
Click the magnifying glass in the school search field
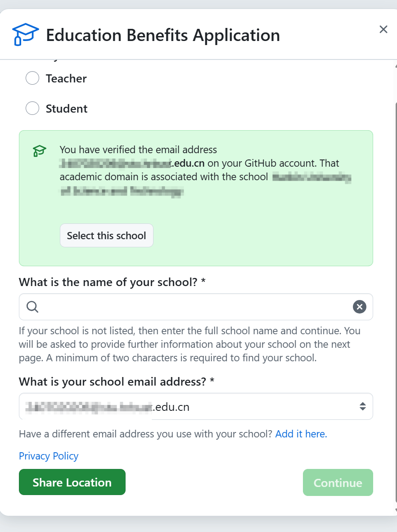[32, 307]
